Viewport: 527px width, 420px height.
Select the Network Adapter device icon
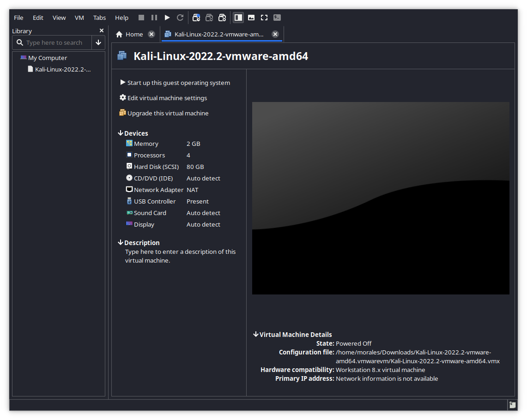[129, 190]
